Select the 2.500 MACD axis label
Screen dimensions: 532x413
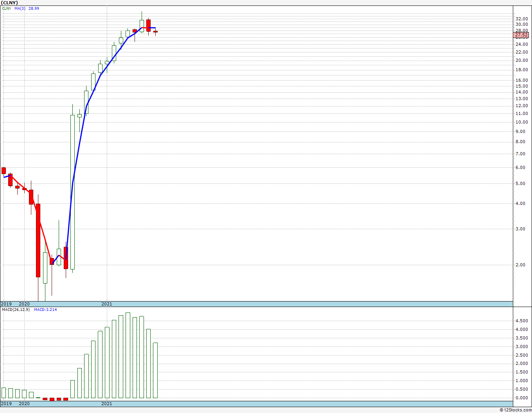point(522,356)
